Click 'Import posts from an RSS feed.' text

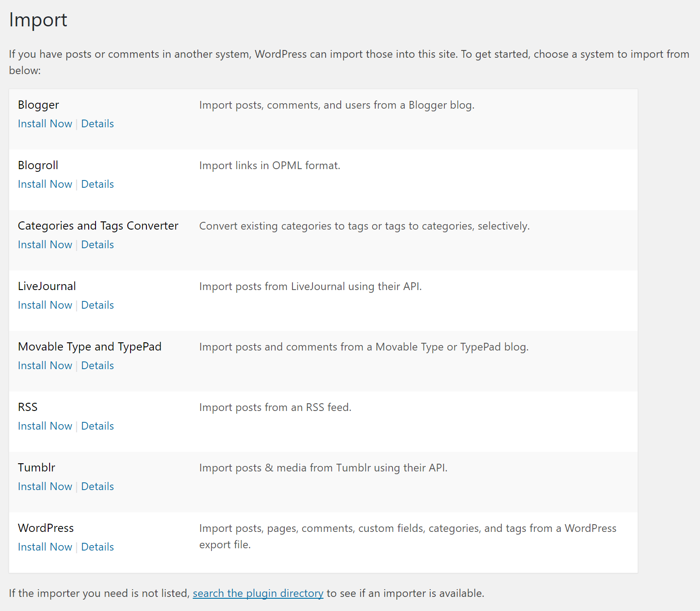coord(275,407)
